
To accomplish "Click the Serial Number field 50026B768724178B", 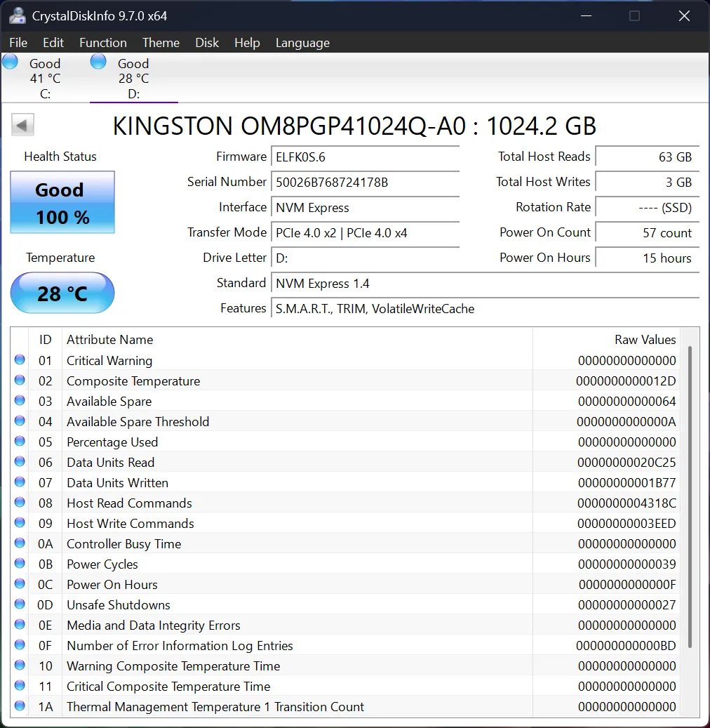I will click(365, 182).
